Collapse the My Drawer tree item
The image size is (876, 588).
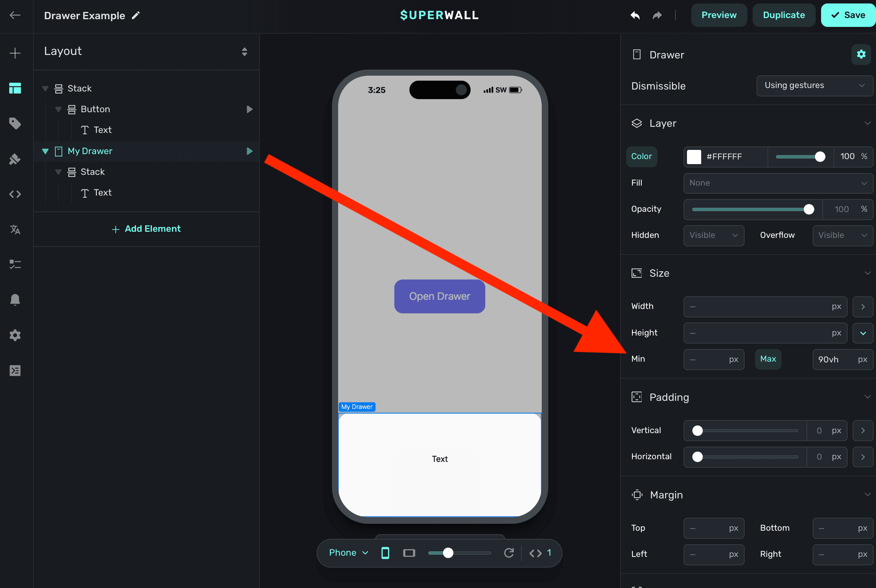pyautogui.click(x=45, y=151)
